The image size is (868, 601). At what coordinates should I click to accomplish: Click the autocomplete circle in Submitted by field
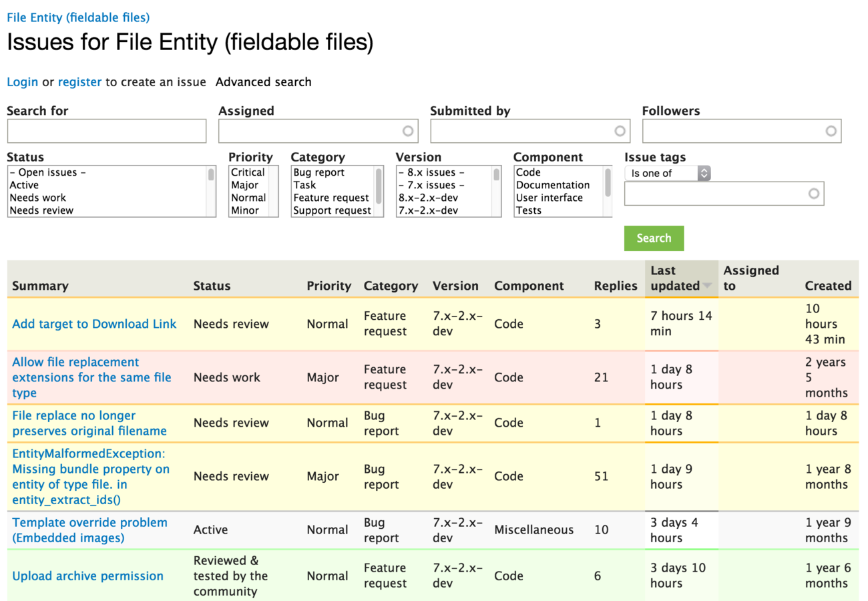pyautogui.click(x=620, y=131)
